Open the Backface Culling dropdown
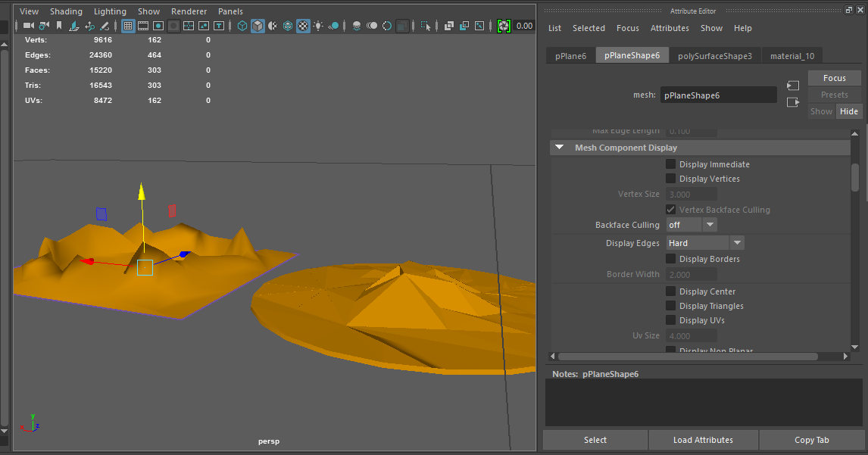The image size is (868, 455). click(x=692, y=225)
